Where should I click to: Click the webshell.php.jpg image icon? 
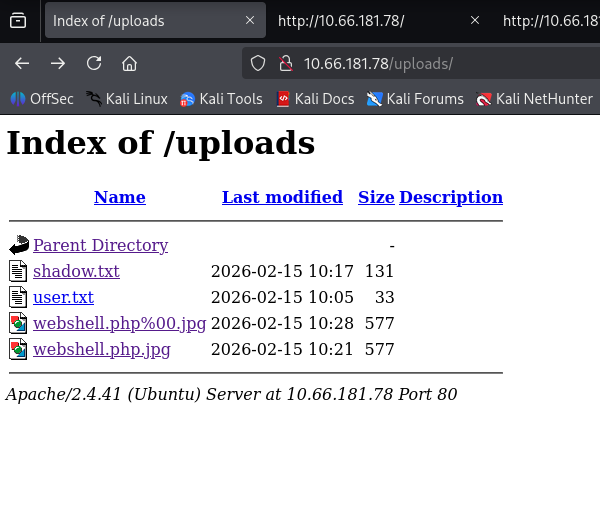coord(19,349)
